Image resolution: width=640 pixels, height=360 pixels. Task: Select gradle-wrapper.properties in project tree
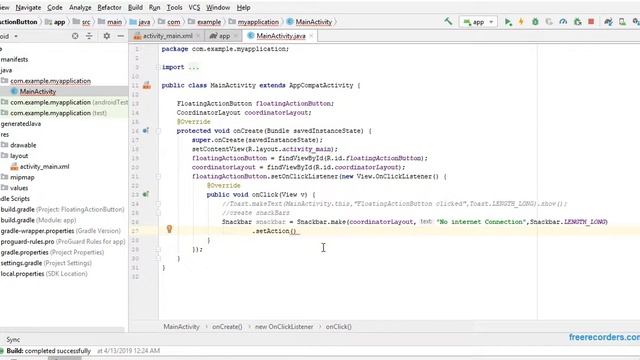[x=60, y=231]
